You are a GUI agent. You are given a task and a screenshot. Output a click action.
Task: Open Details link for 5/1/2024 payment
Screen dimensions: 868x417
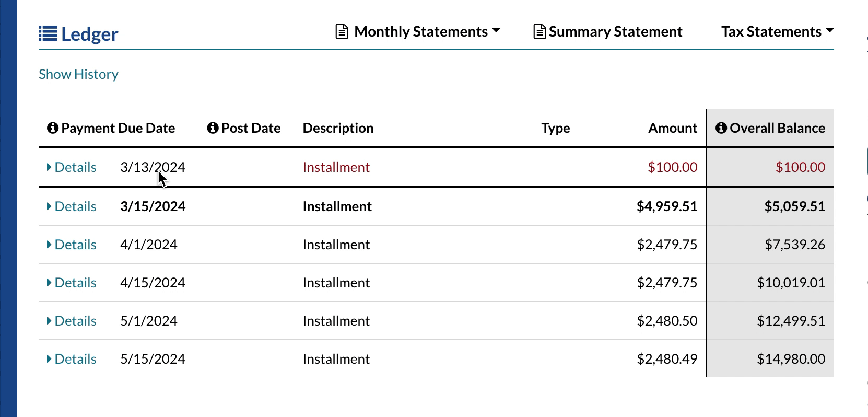[x=75, y=321]
